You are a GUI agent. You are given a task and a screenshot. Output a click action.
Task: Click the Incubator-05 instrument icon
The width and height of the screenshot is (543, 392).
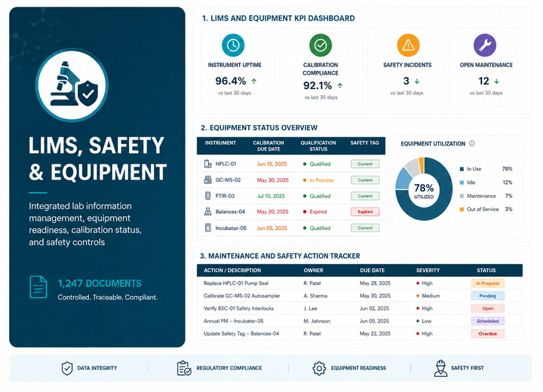tap(208, 228)
